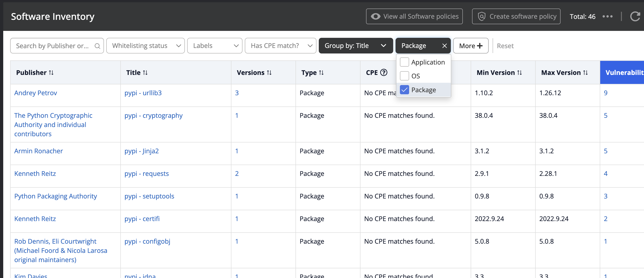644x278 pixels.
Task: Click the refresh icon in header
Action: click(635, 17)
